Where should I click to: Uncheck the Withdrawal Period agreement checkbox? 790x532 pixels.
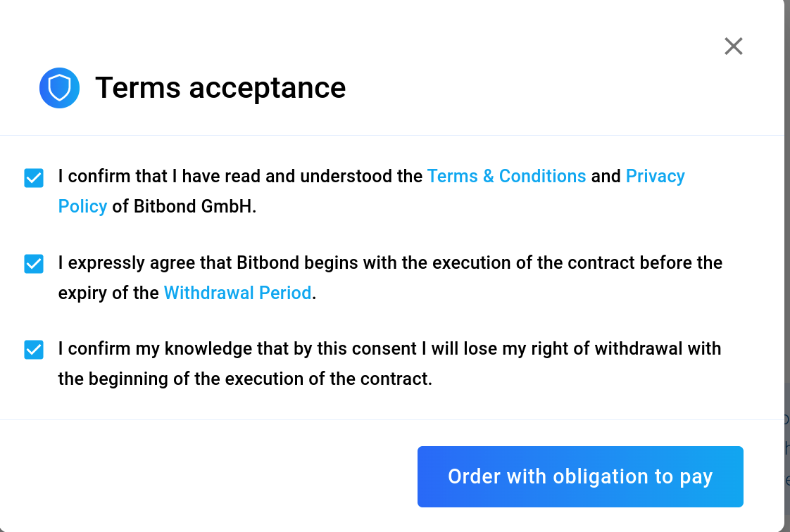34,264
